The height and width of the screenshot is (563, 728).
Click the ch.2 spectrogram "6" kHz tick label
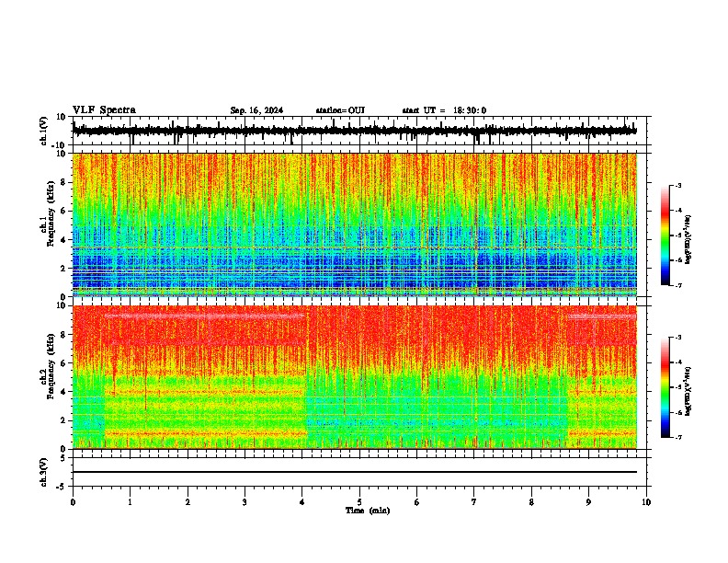63,363
